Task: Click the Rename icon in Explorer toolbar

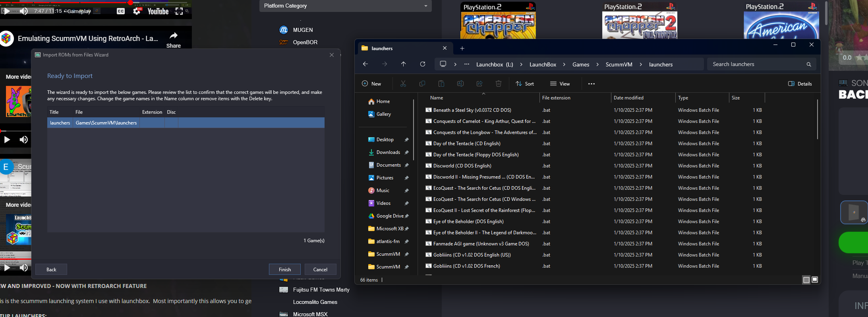Action: 460,84
